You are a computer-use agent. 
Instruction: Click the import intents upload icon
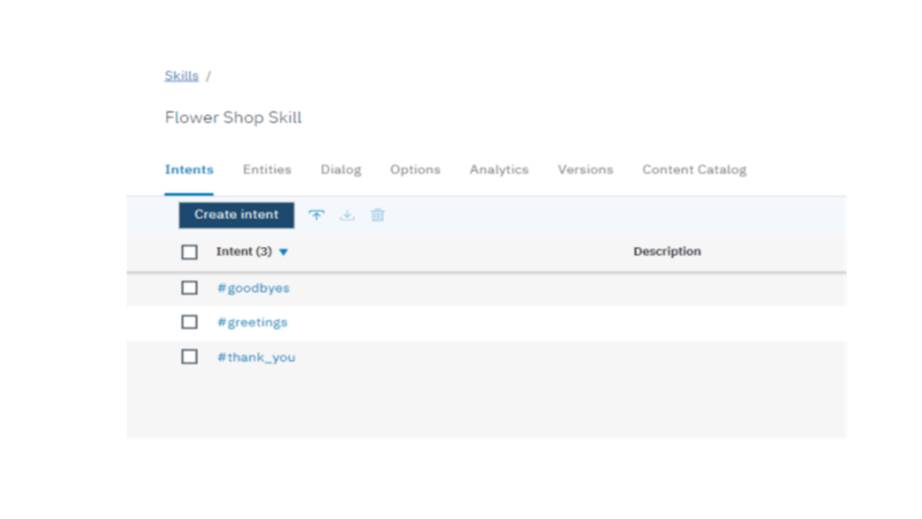[x=316, y=215]
